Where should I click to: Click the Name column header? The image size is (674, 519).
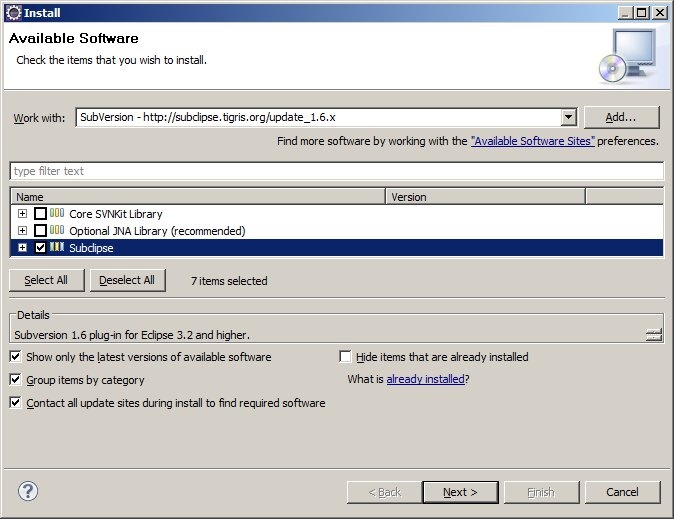click(197, 197)
